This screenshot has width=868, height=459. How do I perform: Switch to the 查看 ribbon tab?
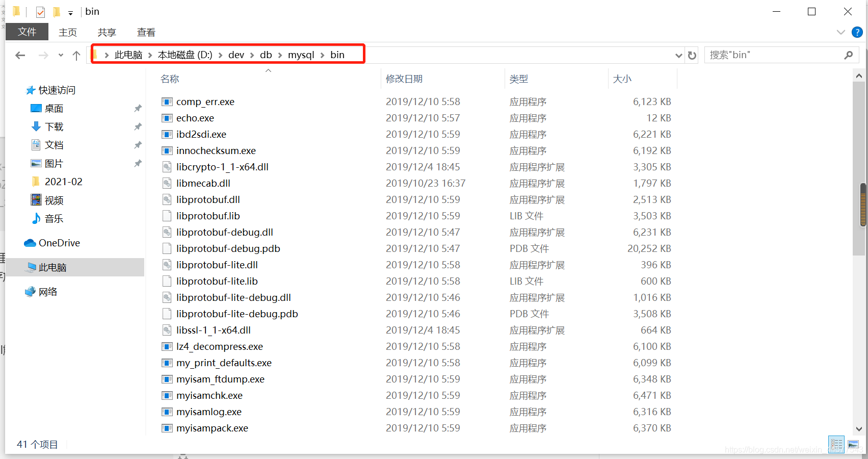(146, 32)
